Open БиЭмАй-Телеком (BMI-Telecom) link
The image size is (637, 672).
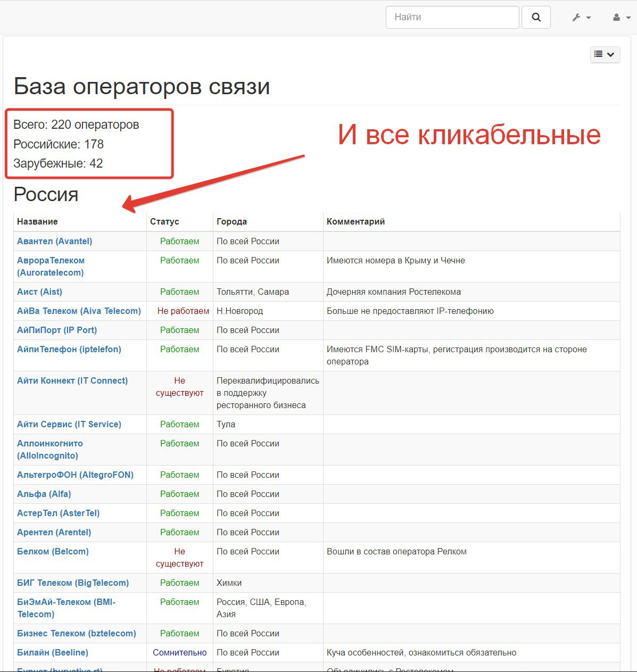[66, 608]
